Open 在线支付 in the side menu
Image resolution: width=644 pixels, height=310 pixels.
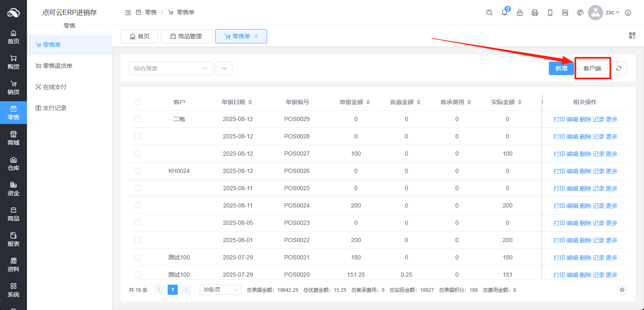(x=69, y=87)
